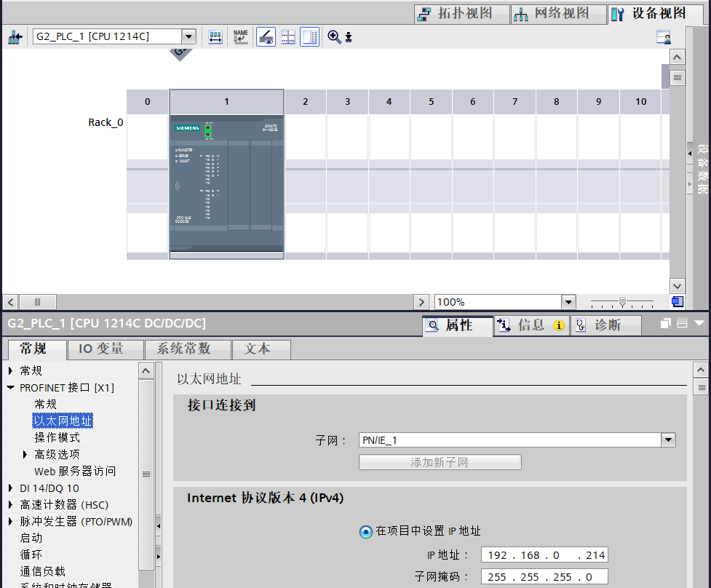Image resolution: width=711 pixels, height=588 pixels.
Task: Expand the 高级选项 tree node
Action: click(x=26, y=454)
